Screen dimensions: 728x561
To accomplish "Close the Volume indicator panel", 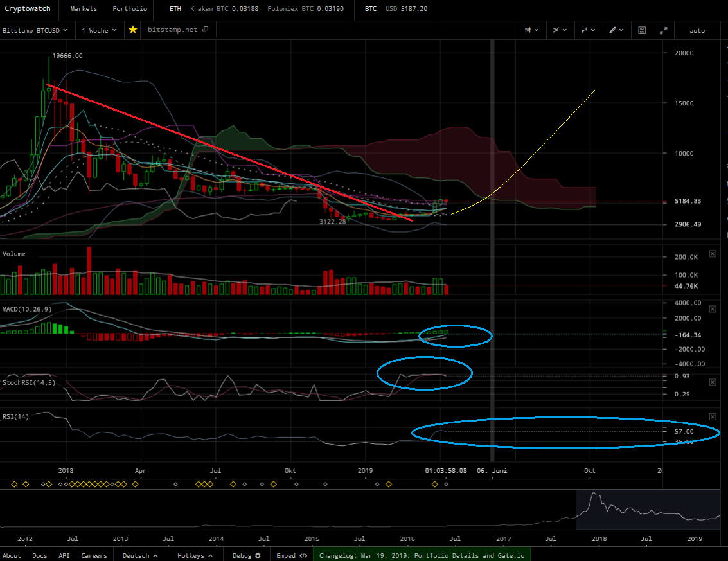I will (713, 254).
